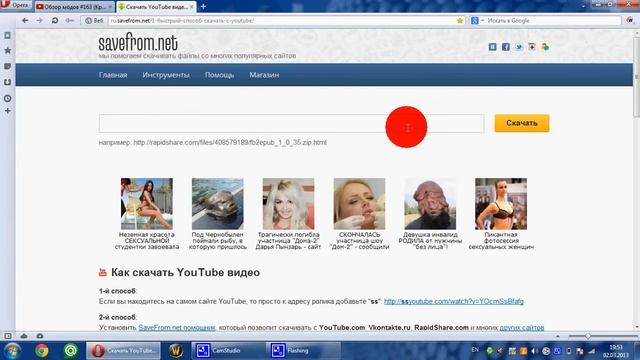Click the fourth header social share icon
Image resolution: width=640 pixels, height=360 pixels.
[x=532, y=47]
